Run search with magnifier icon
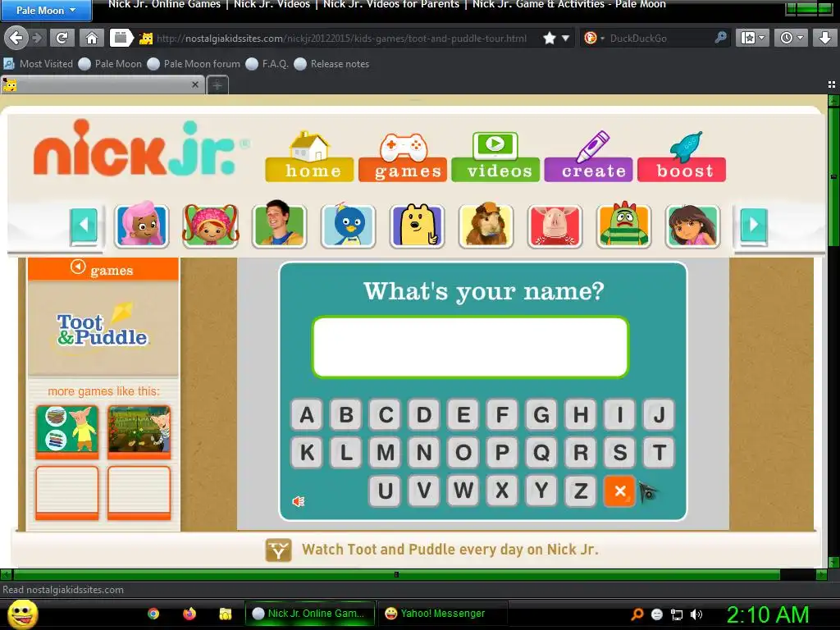Viewport: 840px width, 630px height. point(720,38)
